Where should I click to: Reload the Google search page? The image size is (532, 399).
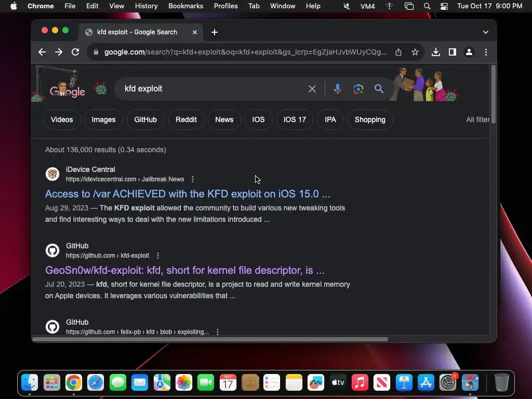pos(75,52)
